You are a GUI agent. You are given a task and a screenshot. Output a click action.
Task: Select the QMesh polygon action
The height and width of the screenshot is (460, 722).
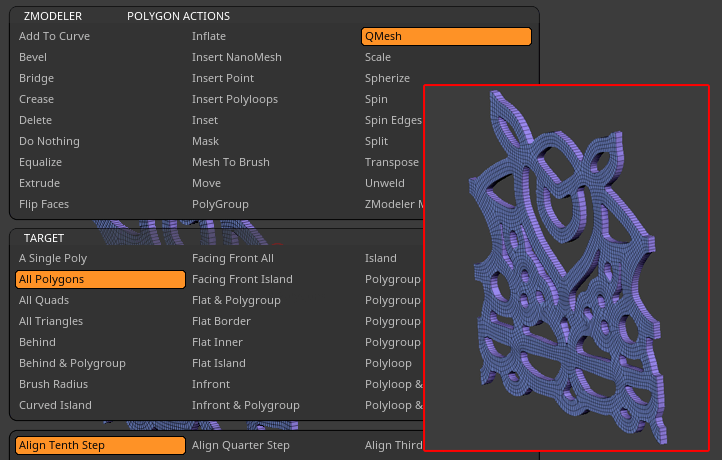click(445, 36)
